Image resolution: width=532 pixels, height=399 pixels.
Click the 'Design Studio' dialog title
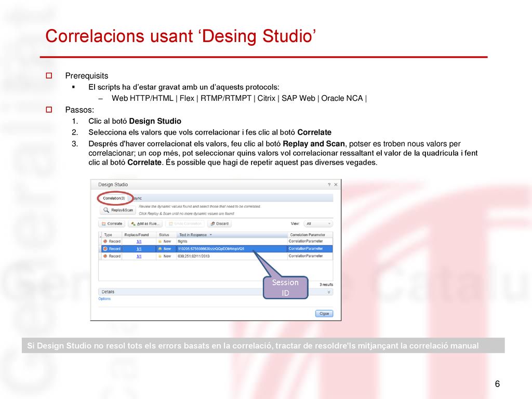point(113,184)
